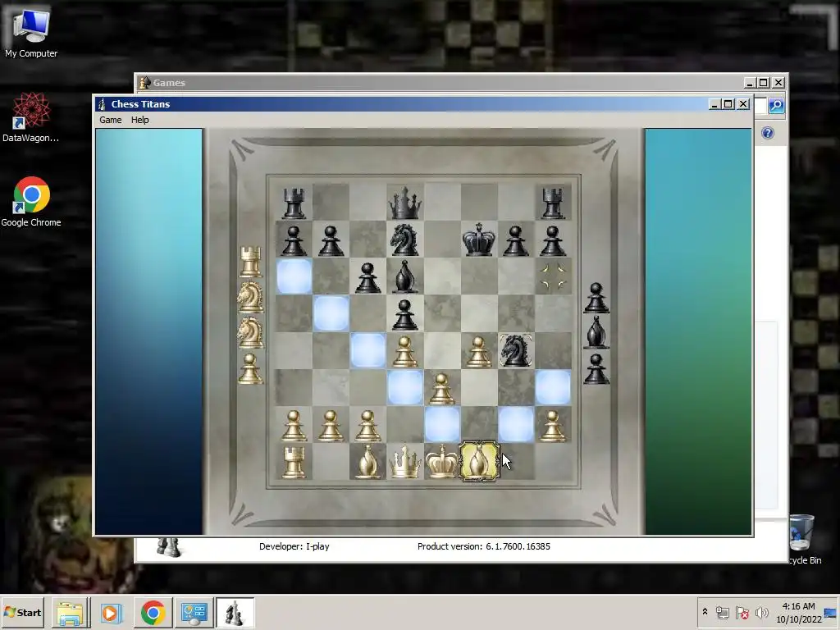This screenshot has width=840, height=630.
Task: Select the white rook on a1
Action: click(294, 461)
